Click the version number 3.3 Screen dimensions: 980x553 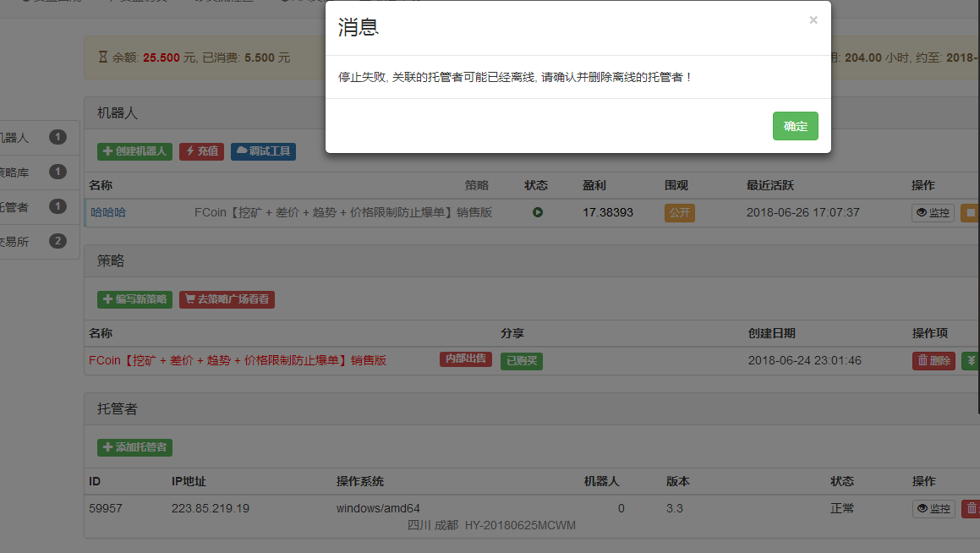coord(675,509)
